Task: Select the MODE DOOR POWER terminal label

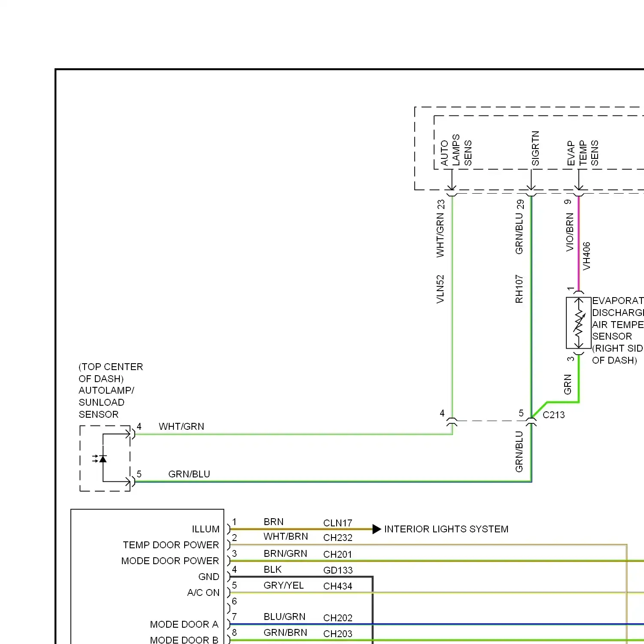Action: click(170, 561)
